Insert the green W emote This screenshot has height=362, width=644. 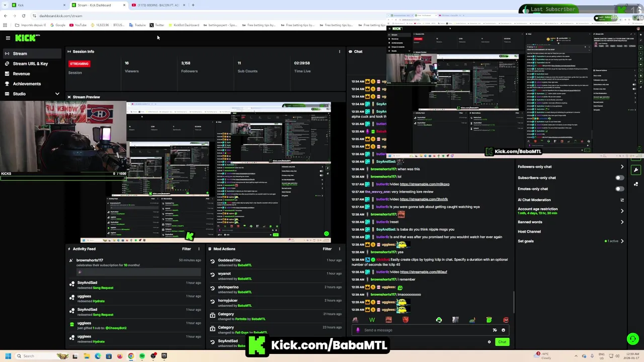[x=372, y=320]
